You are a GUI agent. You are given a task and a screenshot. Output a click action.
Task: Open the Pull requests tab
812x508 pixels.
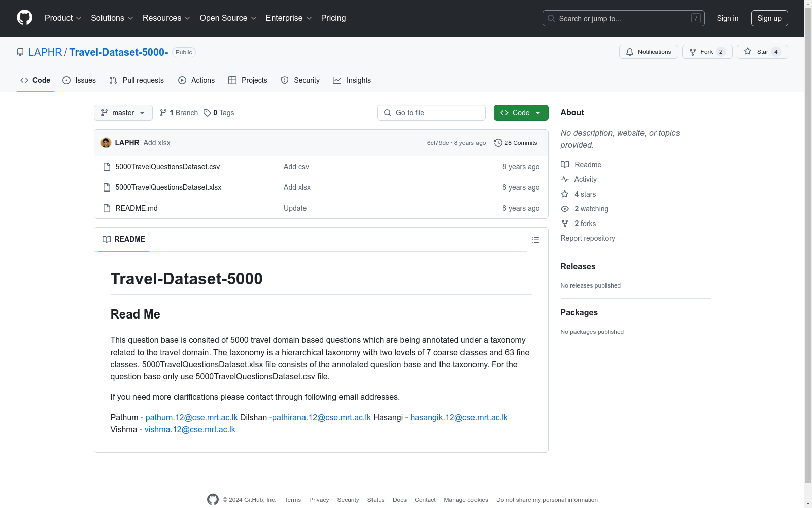[137, 80]
